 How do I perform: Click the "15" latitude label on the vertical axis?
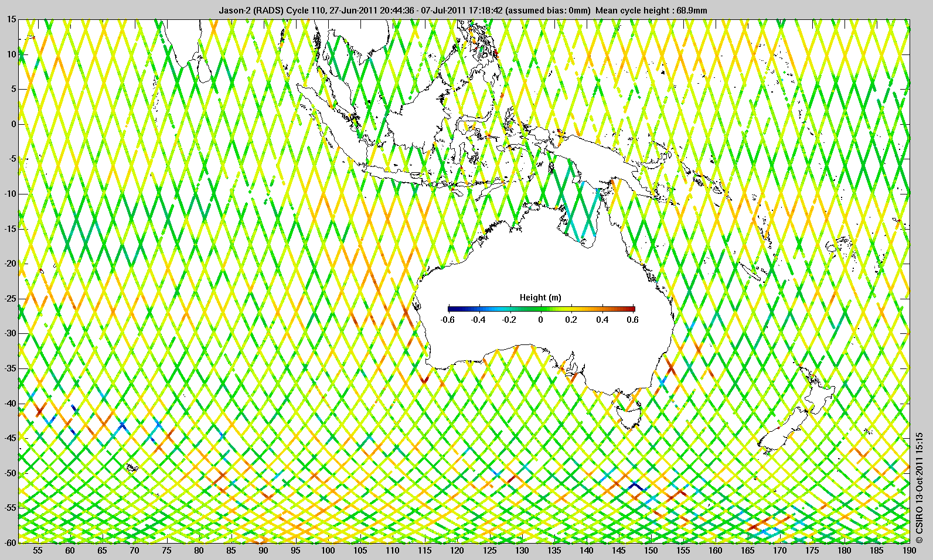coord(12,19)
